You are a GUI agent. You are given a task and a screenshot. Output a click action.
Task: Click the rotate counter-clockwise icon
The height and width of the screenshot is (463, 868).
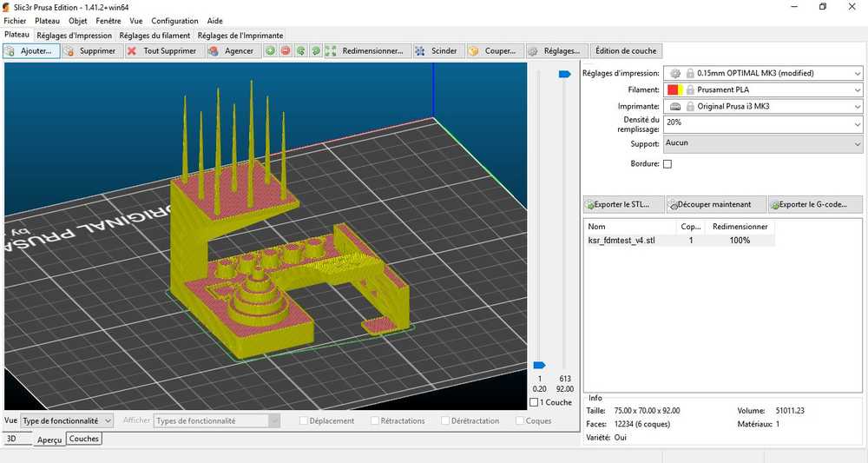coord(300,51)
